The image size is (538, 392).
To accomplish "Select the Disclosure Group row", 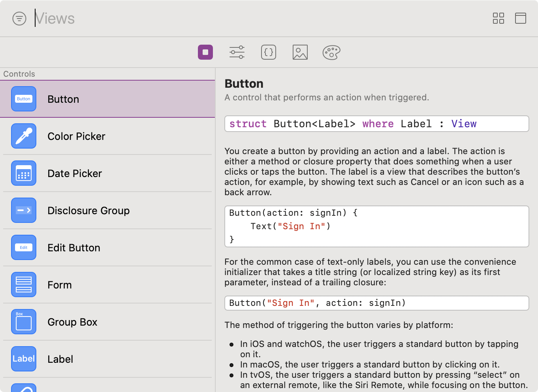I will point(107,211).
